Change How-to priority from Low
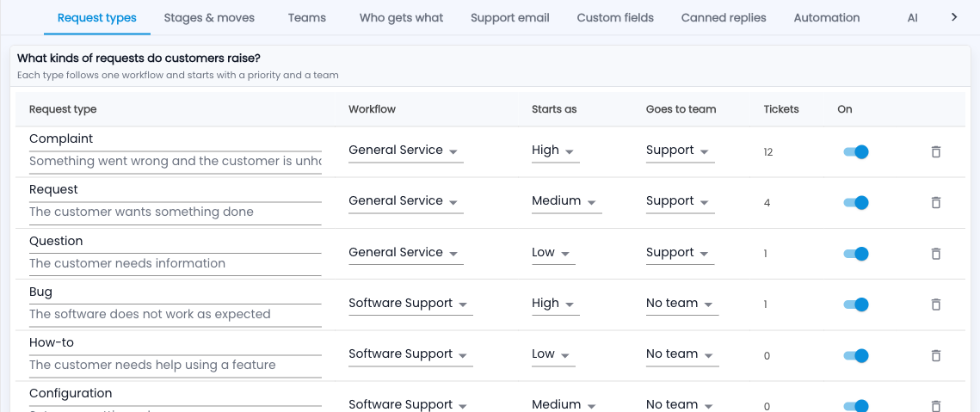Viewport: 980px width, 412px height. tap(553, 354)
